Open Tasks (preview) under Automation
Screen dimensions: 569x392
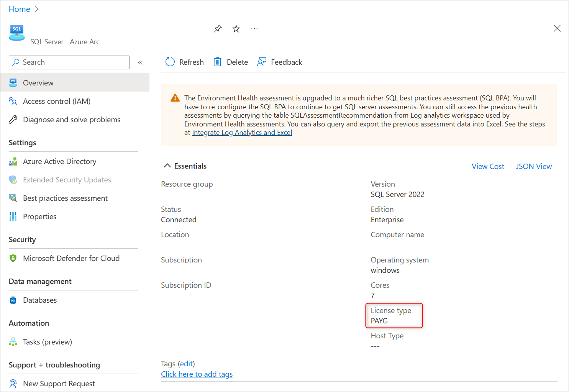tap(48, 342)
